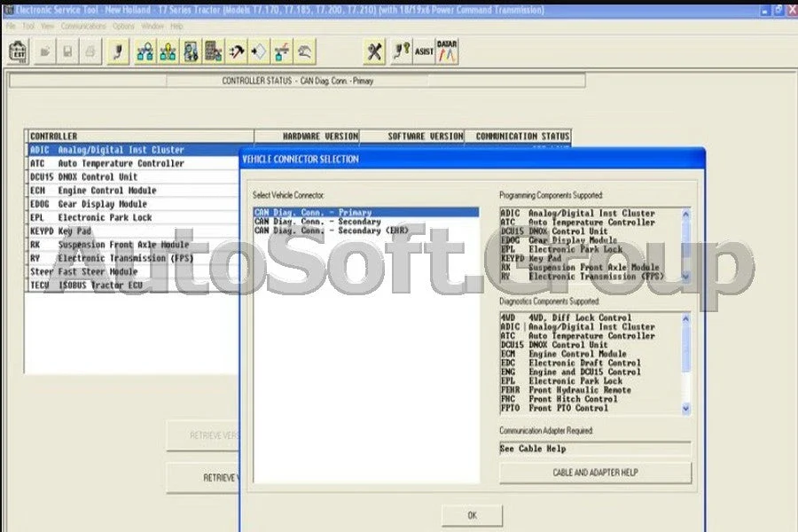The height and width of the screenshot is (532, 798).
Task: Open the DATAR toolbar icon
Action: click(x=447, y=52)
